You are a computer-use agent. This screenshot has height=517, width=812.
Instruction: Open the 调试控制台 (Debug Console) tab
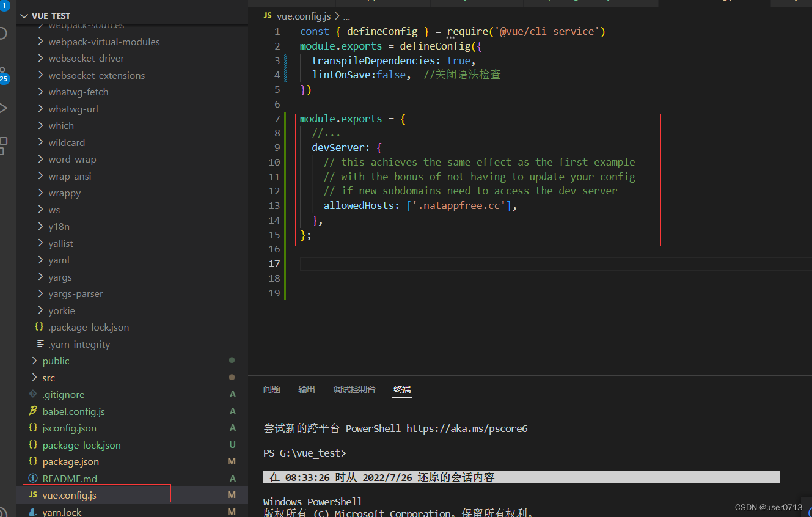pyautogui.click(x=354, y=389)
